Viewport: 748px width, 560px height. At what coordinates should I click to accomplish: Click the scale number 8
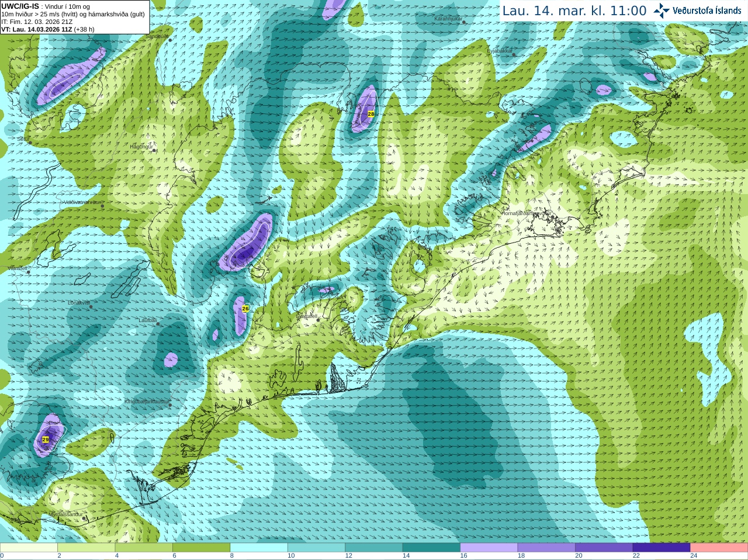[x=232, y=556]
